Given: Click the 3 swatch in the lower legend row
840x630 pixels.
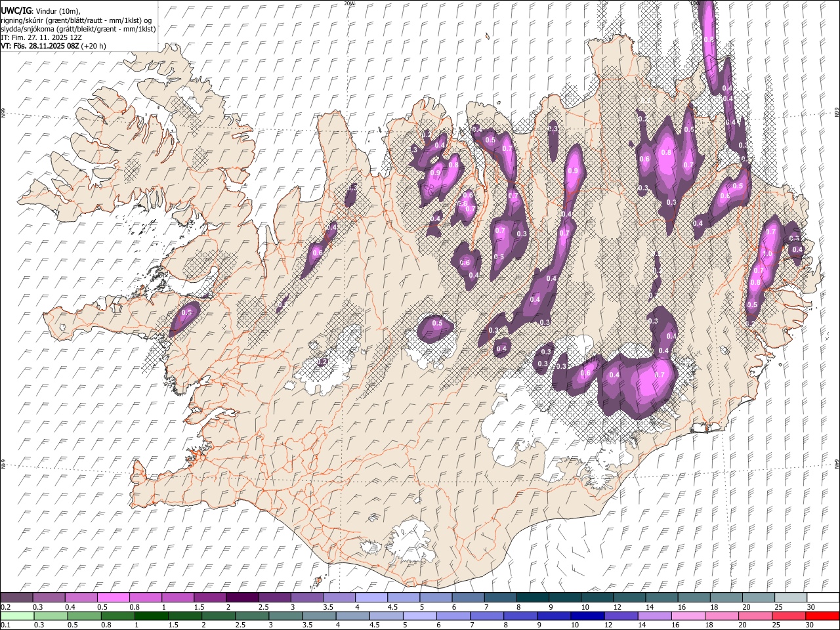Looking at the screenshot, I should click(x=285, y=616).
